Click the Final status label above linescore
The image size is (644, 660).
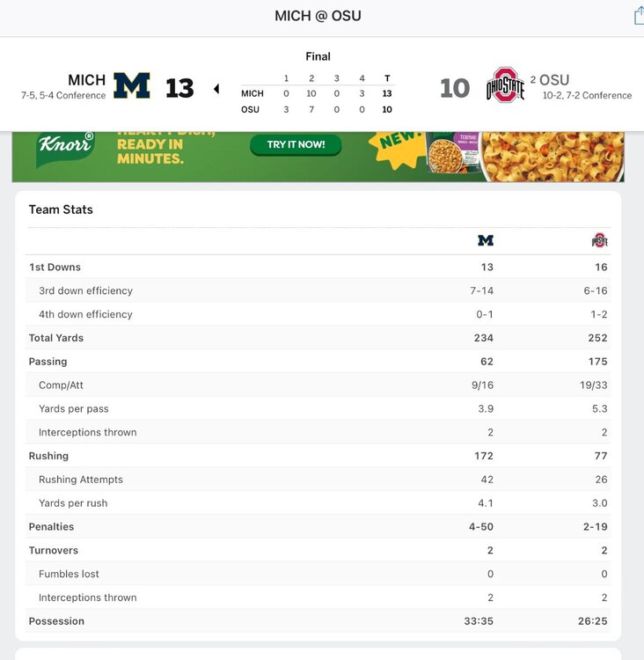coord(318,56)
